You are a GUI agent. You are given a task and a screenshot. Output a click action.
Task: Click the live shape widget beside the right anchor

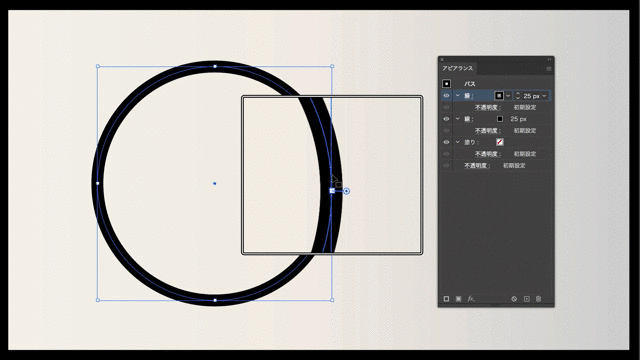(x=346, y=191)
